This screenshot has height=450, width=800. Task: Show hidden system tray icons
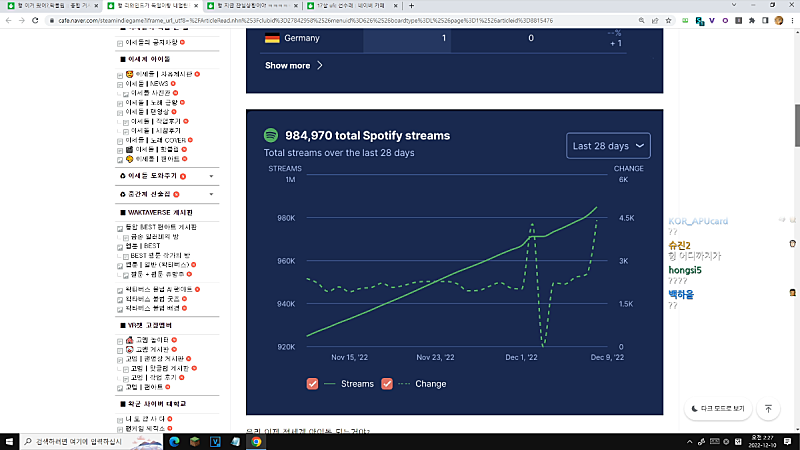tap(689, 442)
